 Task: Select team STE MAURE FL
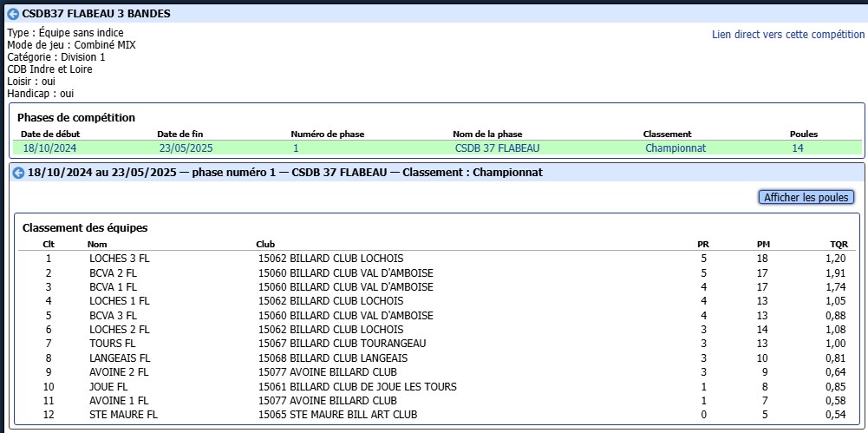(x=123, y=415)
